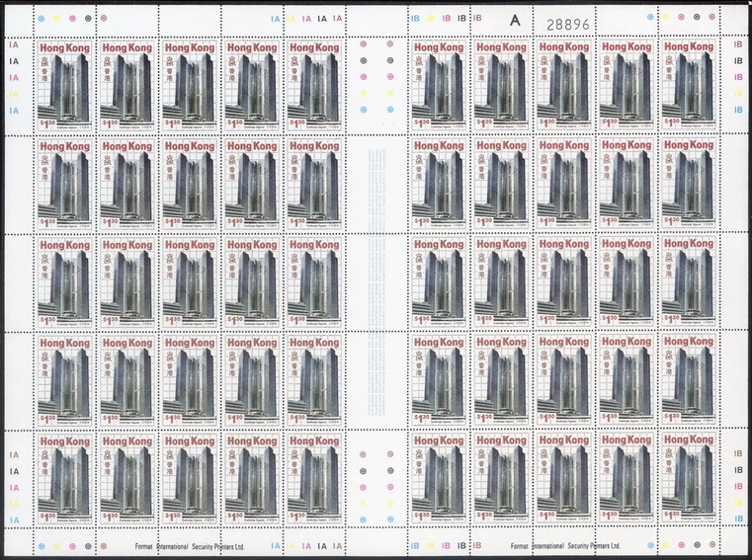Click the cyan colour dot in bottom-right margin
The height and width of the screenshot is (560, 752).
pyautogui.click(x=650, y=545)
